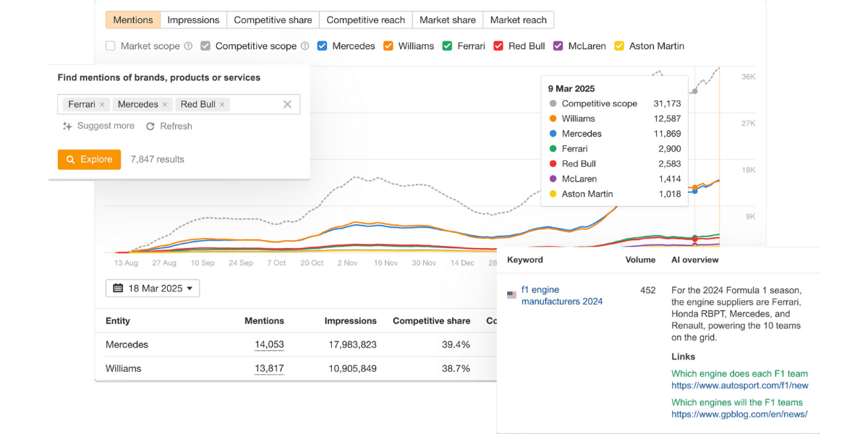The width and height of the screenshot is (868, 434).
Task: Open the autosport.com link
Action: [740, 386]
